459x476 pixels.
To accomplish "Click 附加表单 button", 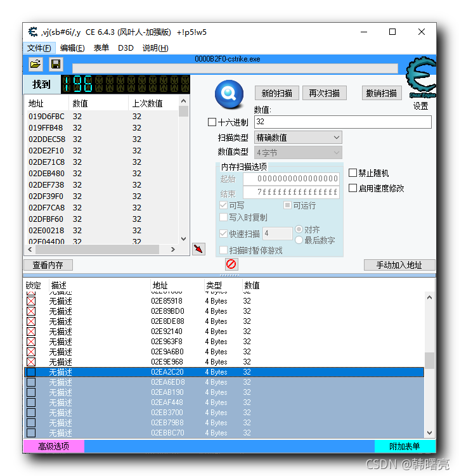I will click(x=404, y=446).
